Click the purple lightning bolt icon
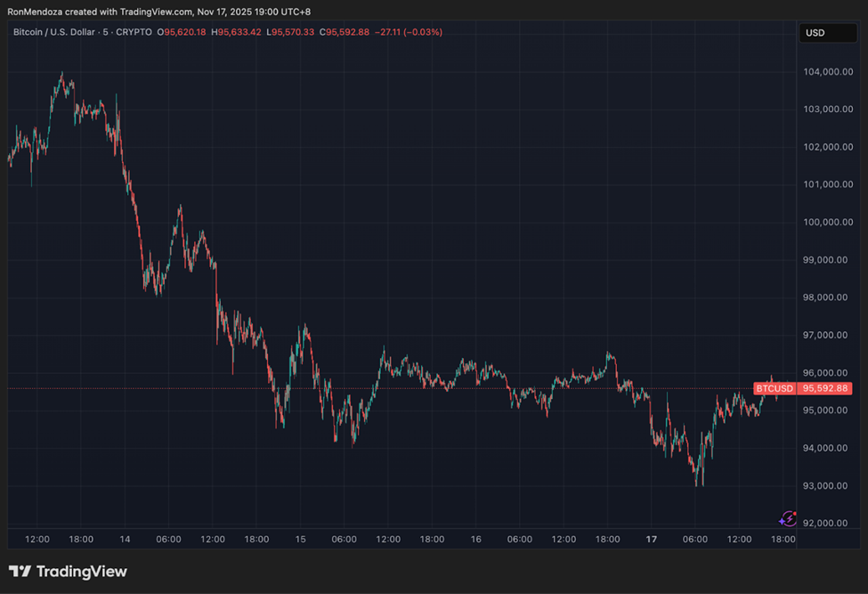Image resolution: width=868 pixels, height=594 pixels. (x=790, y=518)
